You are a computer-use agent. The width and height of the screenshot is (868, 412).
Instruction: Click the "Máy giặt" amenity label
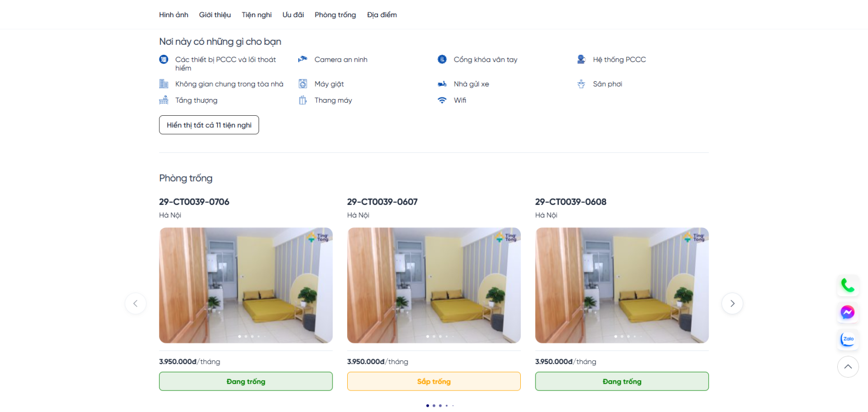(x=329, y=84)
